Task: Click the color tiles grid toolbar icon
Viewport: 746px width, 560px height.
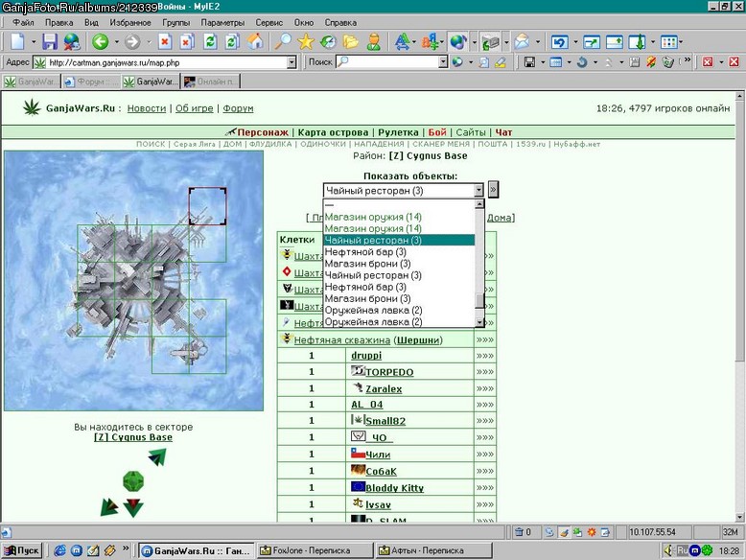Action: [669, 42]
